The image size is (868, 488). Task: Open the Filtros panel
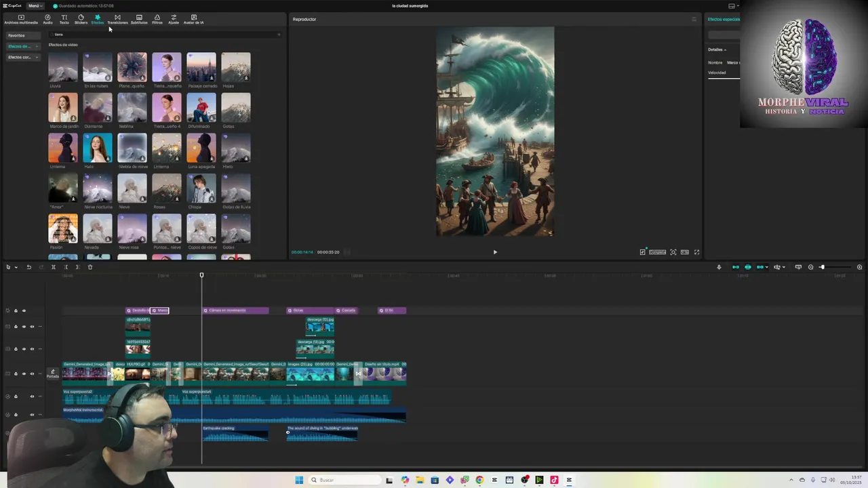tap(157, 19)
